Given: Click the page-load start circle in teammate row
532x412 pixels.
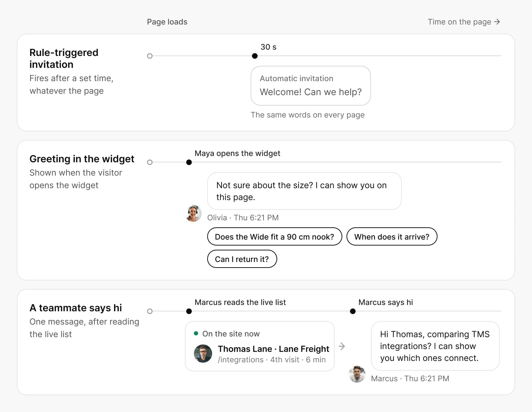Looking at the screenshot, I should click(150, 311).
